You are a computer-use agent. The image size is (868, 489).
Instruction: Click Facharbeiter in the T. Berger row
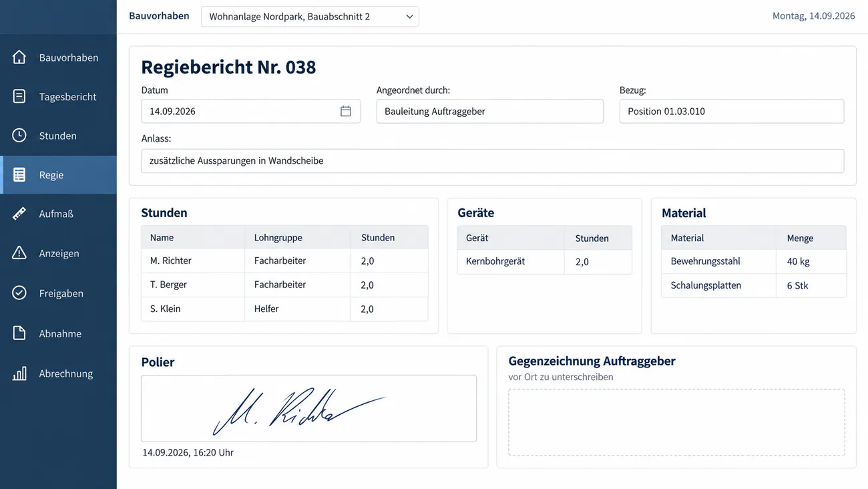click(x=298, y=285)
